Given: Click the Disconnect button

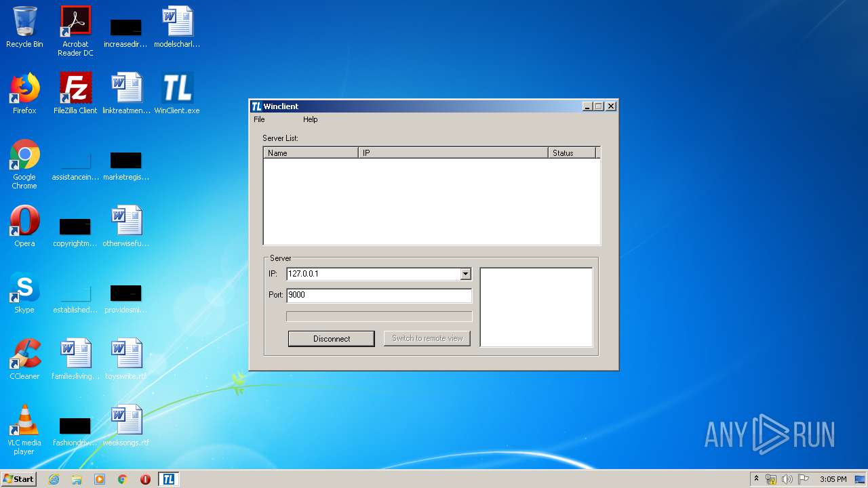Looking at the screenshot, I should [332, 338].
